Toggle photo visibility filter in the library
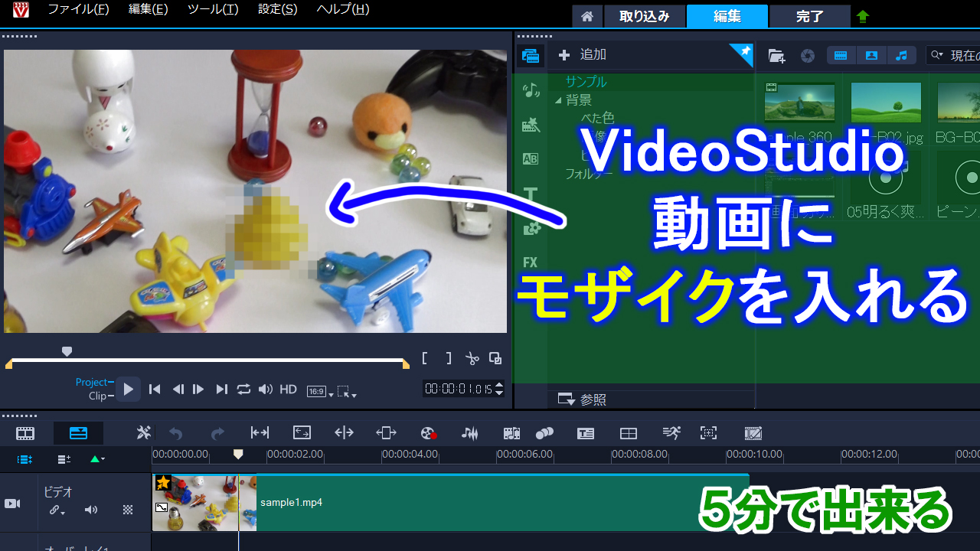Screen dimensions: 980x551 (x=871, y=55)
